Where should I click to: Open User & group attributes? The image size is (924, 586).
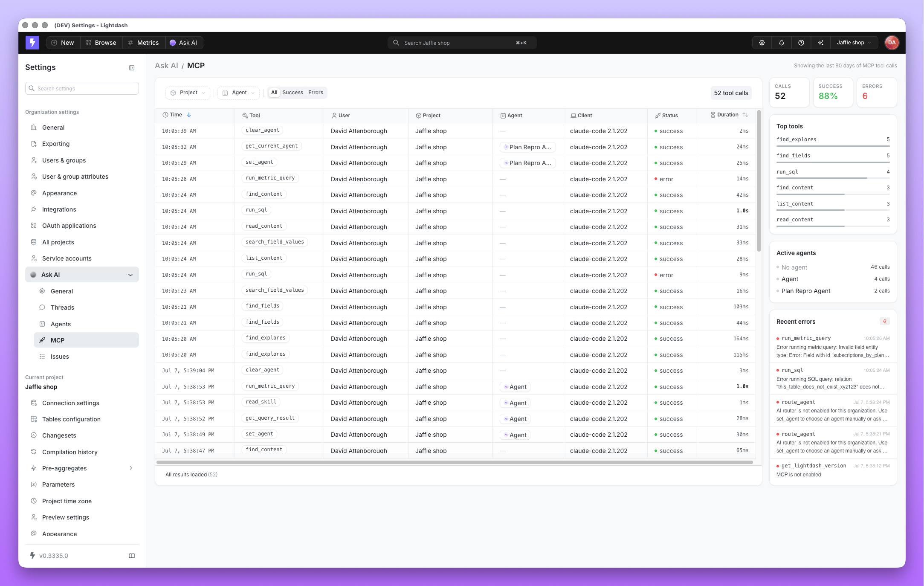click(x=82, y=177)
